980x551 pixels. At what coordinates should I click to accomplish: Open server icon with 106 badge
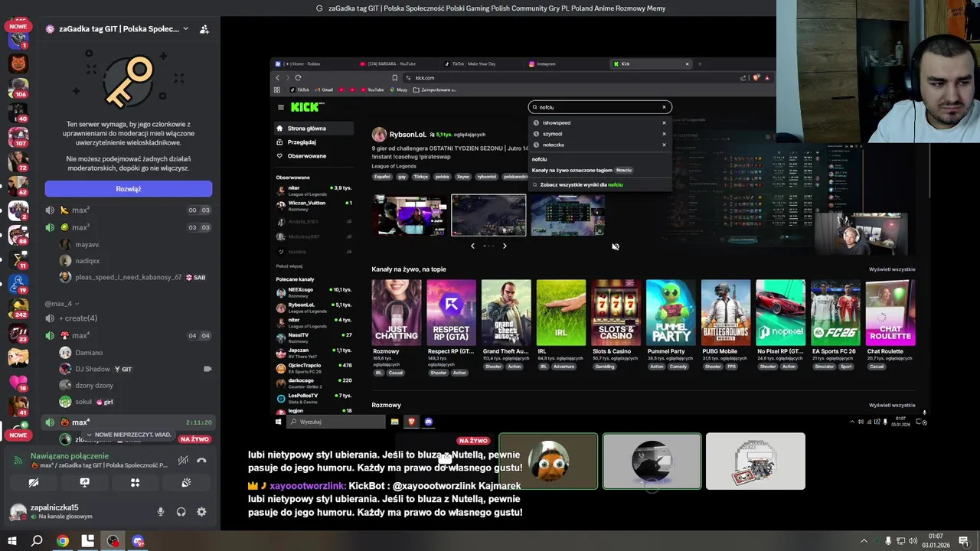(x=18, y=88)
